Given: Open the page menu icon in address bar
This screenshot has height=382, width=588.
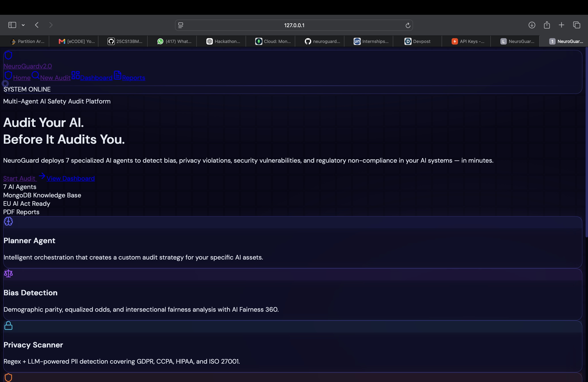Looking at the screenshot, I should point(181,25).
